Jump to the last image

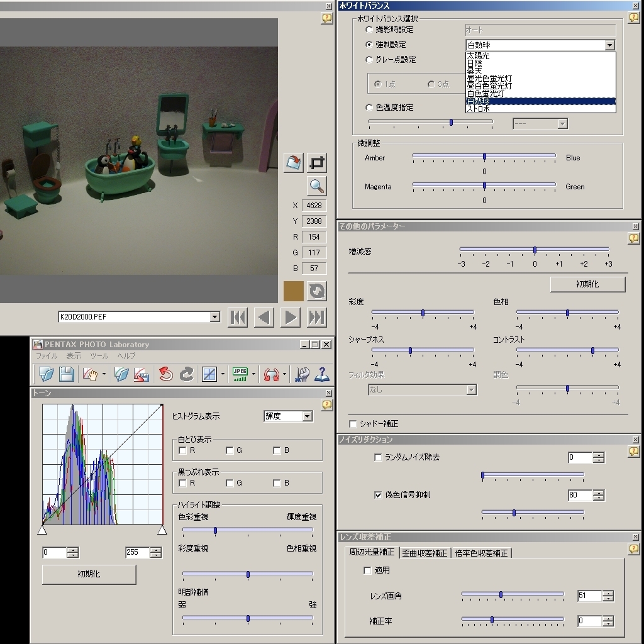pyautogui.click(x=317, y=318)
